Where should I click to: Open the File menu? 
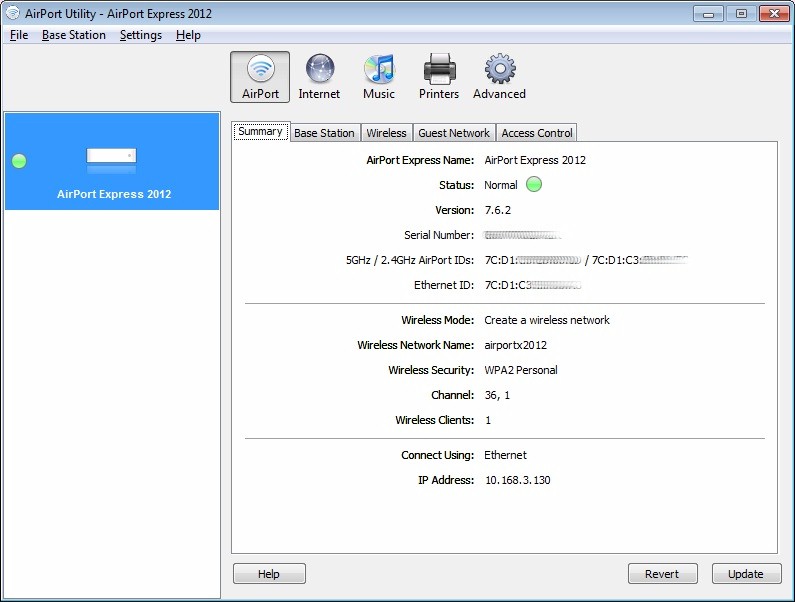point(19,35)
